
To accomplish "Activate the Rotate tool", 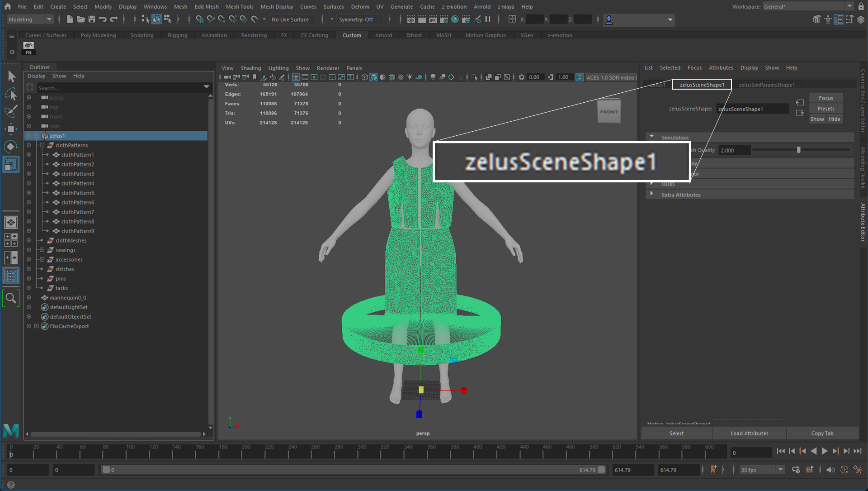I will coord(11,147).
